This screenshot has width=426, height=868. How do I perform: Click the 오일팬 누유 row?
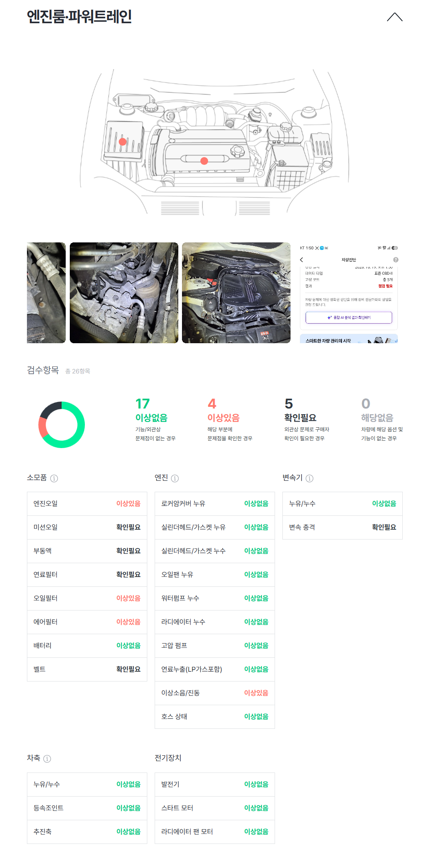point(215,575)
